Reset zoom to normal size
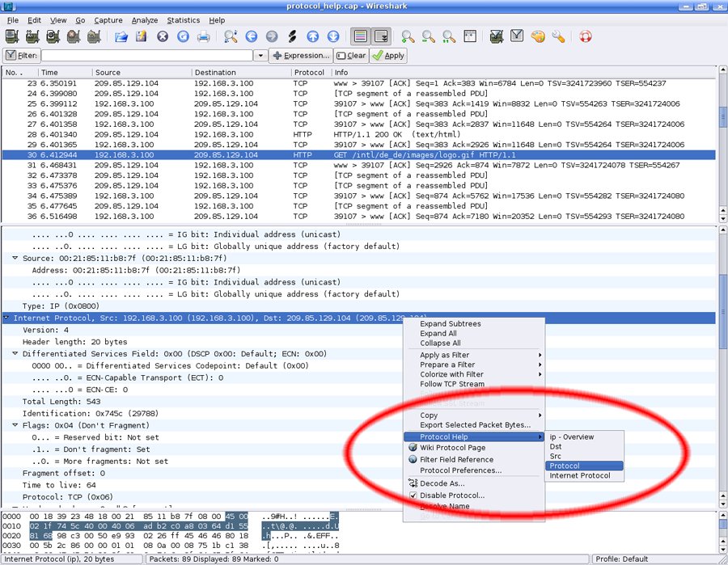The image size is (728, 565). [448, 36]
